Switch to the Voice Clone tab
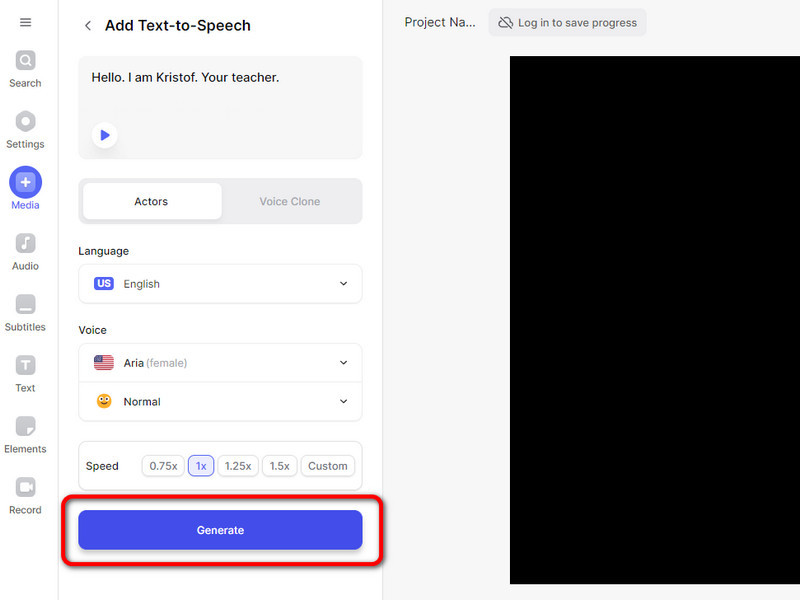This screenshot has height=600, width=800. click(290, 202)
